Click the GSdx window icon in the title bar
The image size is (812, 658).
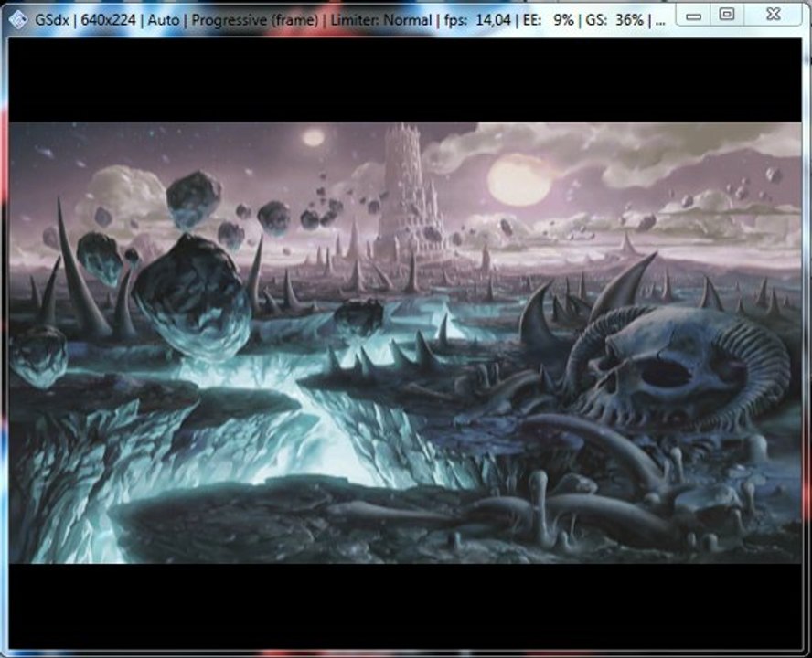pos(18,20)
